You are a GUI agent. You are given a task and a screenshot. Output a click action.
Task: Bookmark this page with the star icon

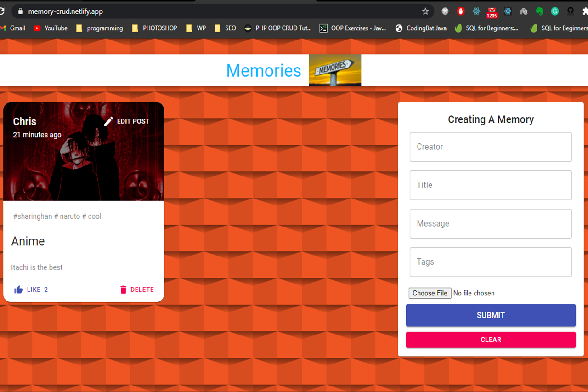[425, 11]
